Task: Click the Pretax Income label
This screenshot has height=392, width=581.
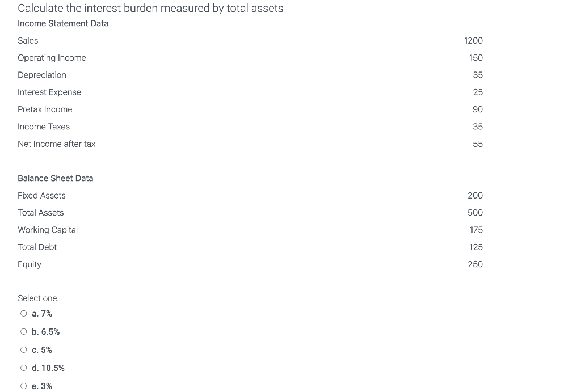Action: pos(45,109)
